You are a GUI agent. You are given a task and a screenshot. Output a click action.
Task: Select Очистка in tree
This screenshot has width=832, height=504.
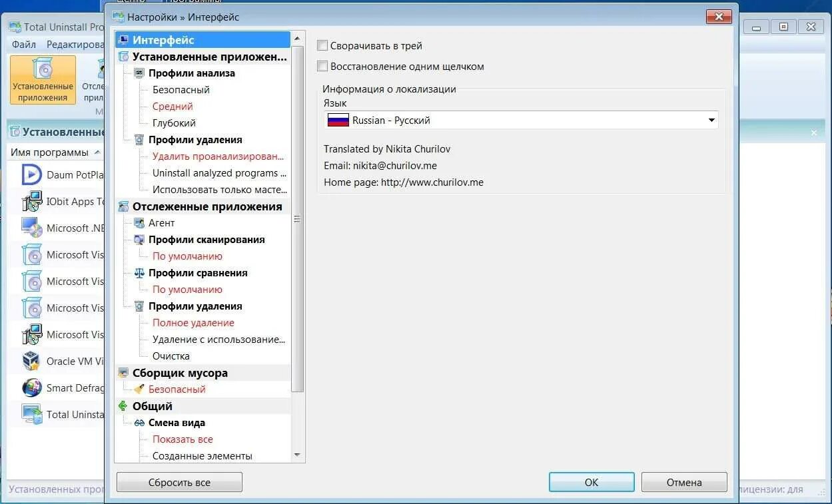point(171,356)
